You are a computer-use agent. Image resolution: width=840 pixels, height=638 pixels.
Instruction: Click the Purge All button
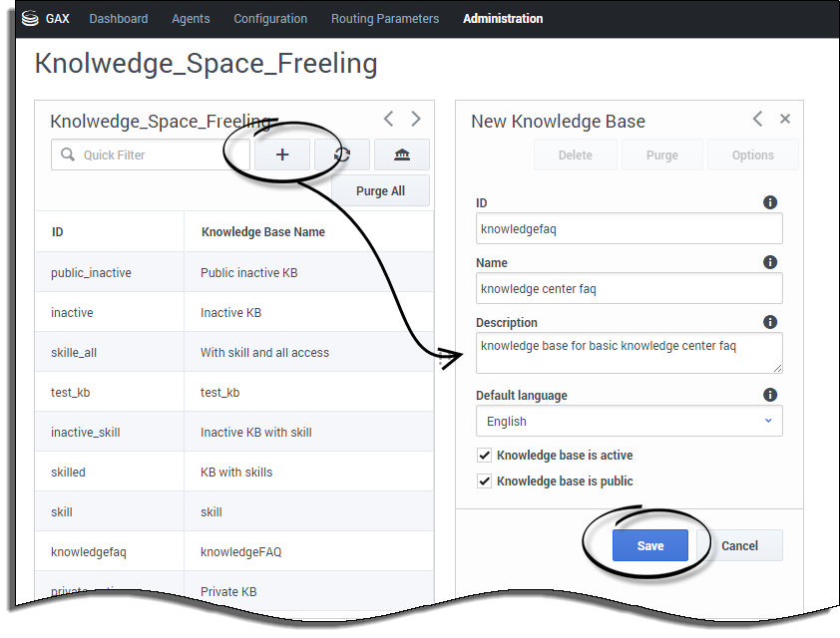[x=380, y=190]
